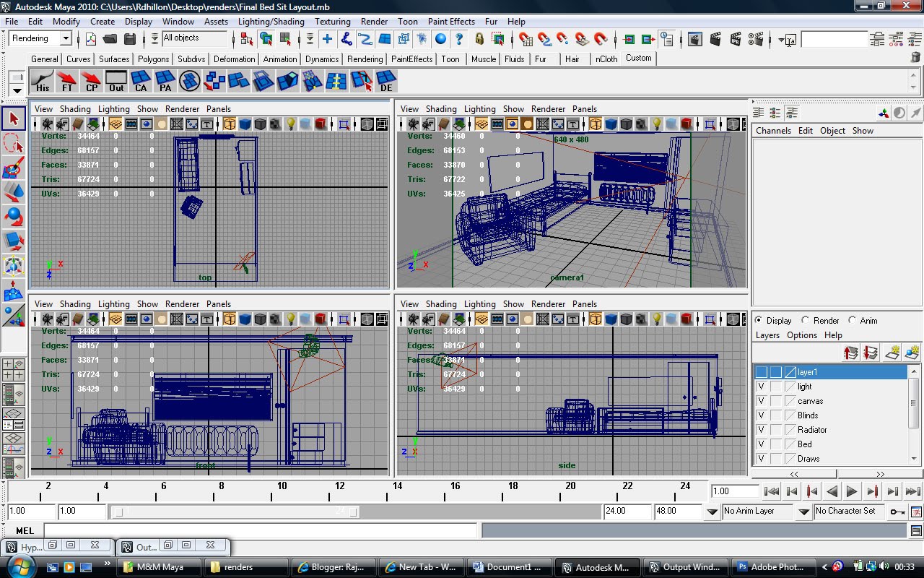The height and width of the screenshot is (578, 924).
Task: Click the Play Backwards button
Action: pos(832,491)
